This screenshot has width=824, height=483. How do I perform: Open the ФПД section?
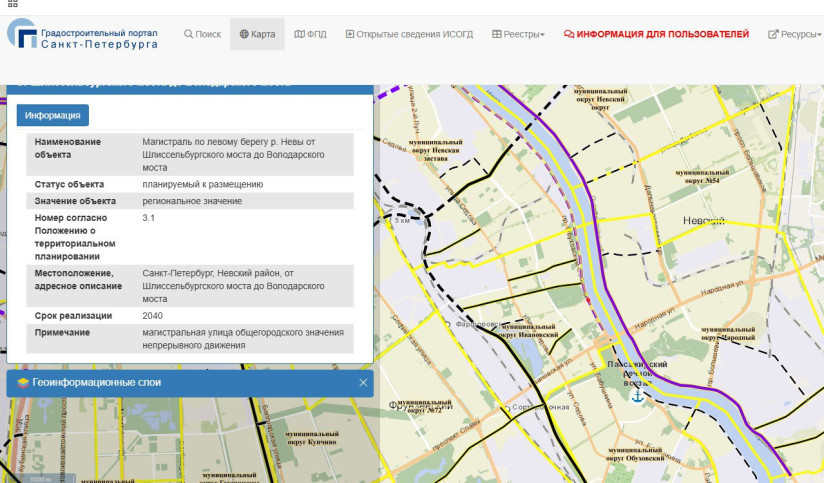tap(311, 34)
